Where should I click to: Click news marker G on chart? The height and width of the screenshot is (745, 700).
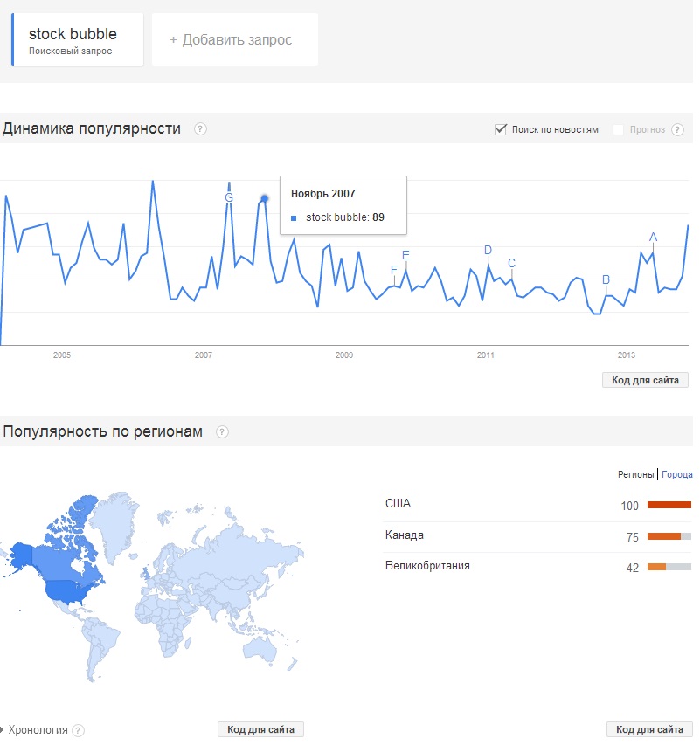229,197
